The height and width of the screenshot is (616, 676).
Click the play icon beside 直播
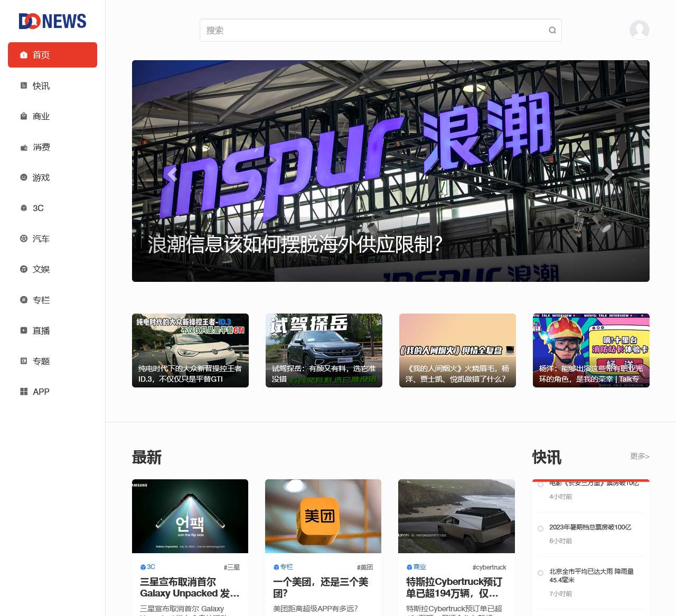(24, 330)
